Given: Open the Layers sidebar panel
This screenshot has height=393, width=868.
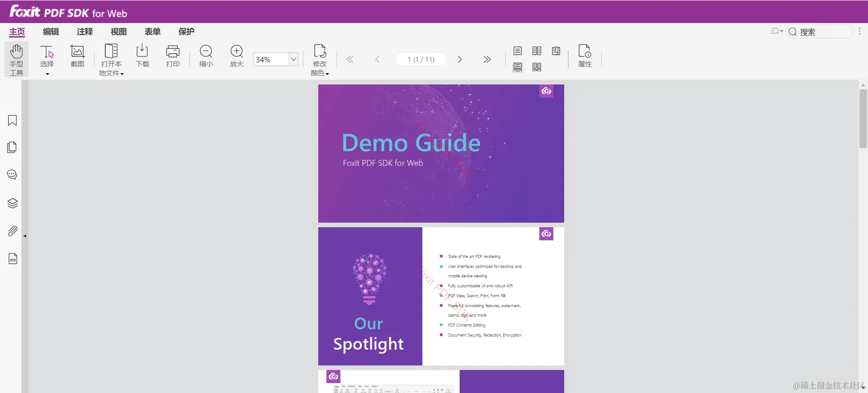Looking at the screenshot, I should 13,203.
